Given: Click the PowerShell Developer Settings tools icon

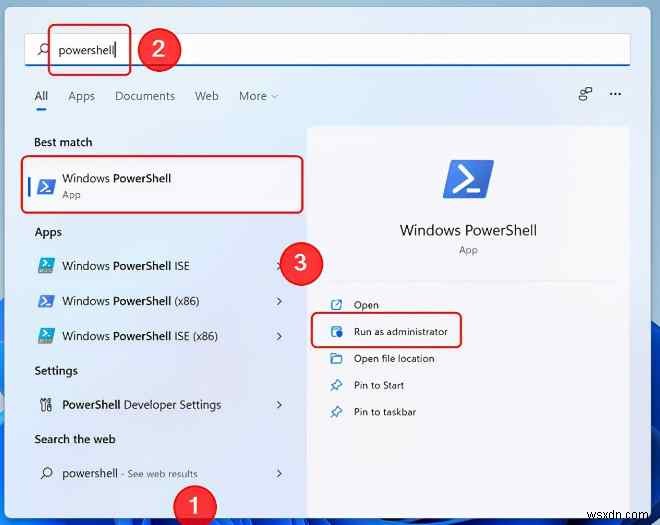Looking at the screenshot, I should click(x=46, y=405).
